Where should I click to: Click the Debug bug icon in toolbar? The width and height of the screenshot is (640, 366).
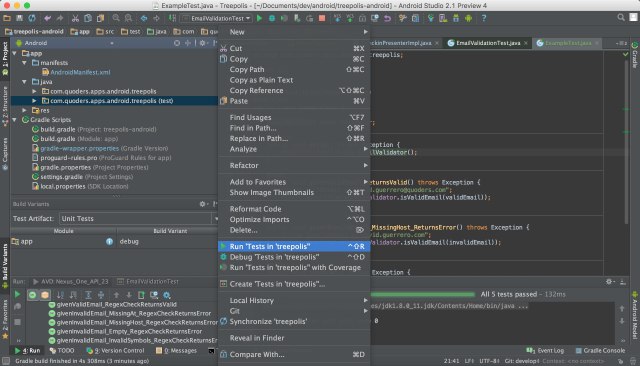(x=272, y=18)
